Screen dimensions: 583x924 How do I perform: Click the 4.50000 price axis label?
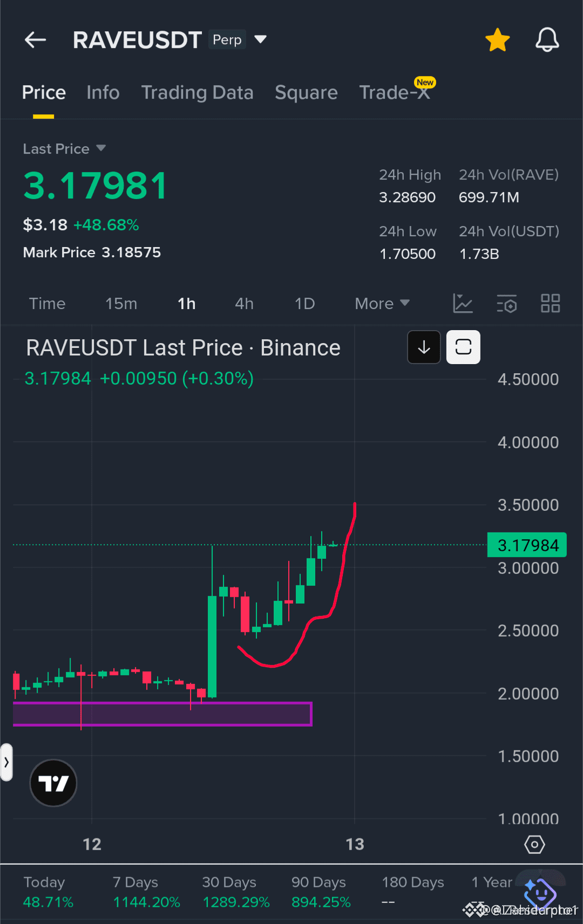528,379
